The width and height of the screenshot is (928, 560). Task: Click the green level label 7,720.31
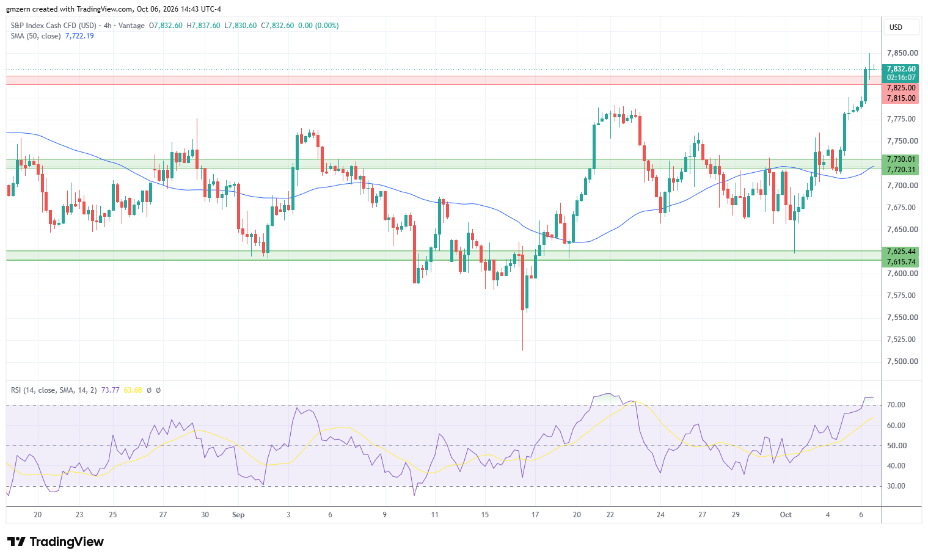901,170
